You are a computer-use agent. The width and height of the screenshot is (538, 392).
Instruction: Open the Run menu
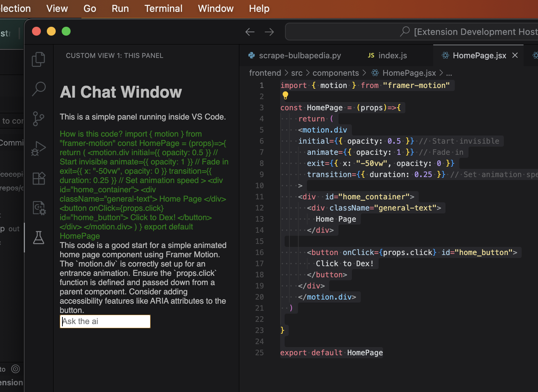click(x=120, y=9)
